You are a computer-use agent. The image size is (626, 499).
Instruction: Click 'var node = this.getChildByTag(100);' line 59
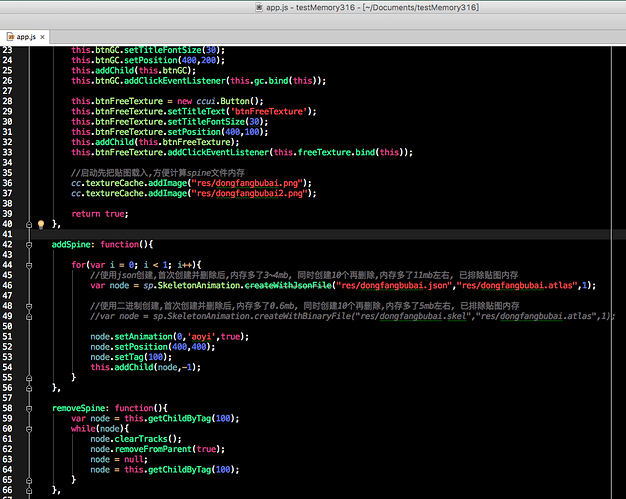click(x=155, y=419)
